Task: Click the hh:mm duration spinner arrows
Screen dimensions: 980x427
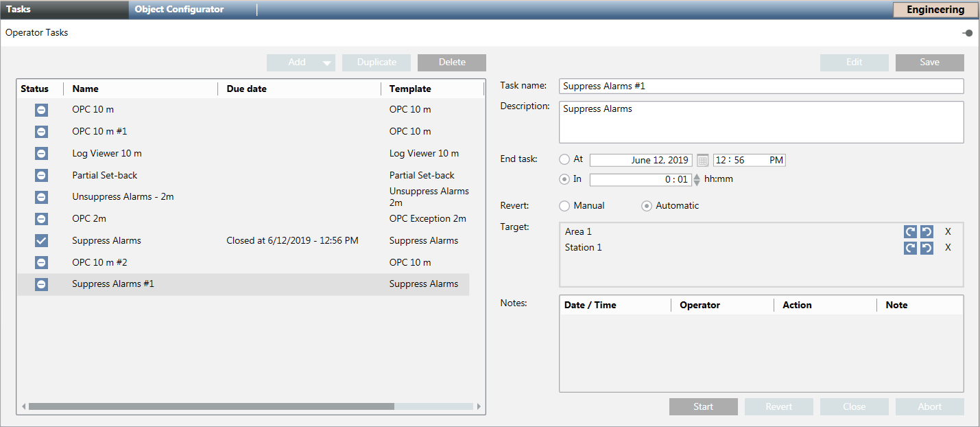Action: point(697,180)
